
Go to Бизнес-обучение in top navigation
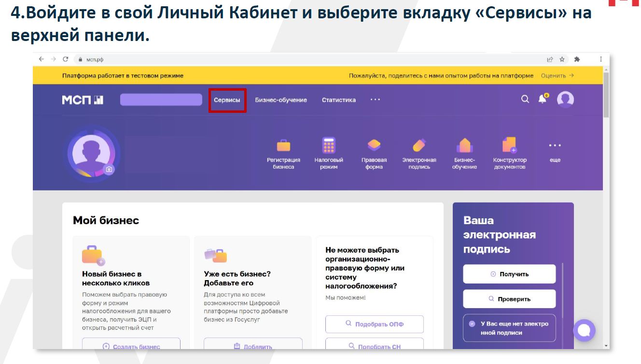click(x=281, y=100)
